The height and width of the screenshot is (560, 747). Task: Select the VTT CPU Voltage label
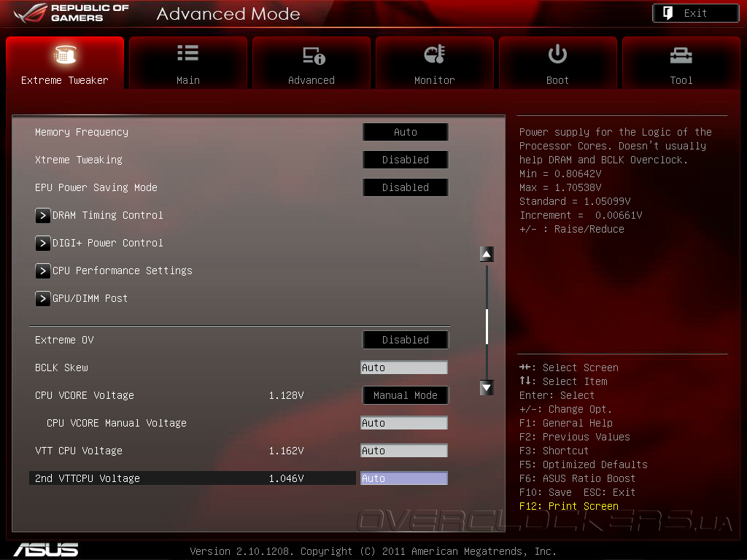(x=79, y=451)
